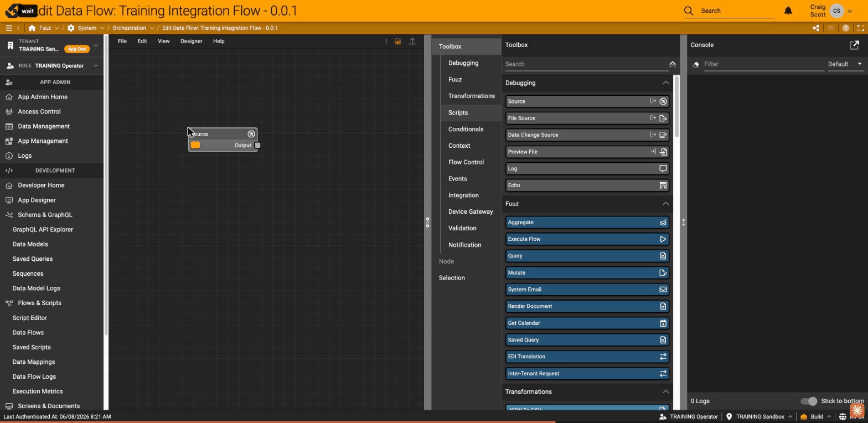Image resolution: width=868 pixels, height=423 pixels.
Task: Open the View menu
Action: (x=163, y=41)
